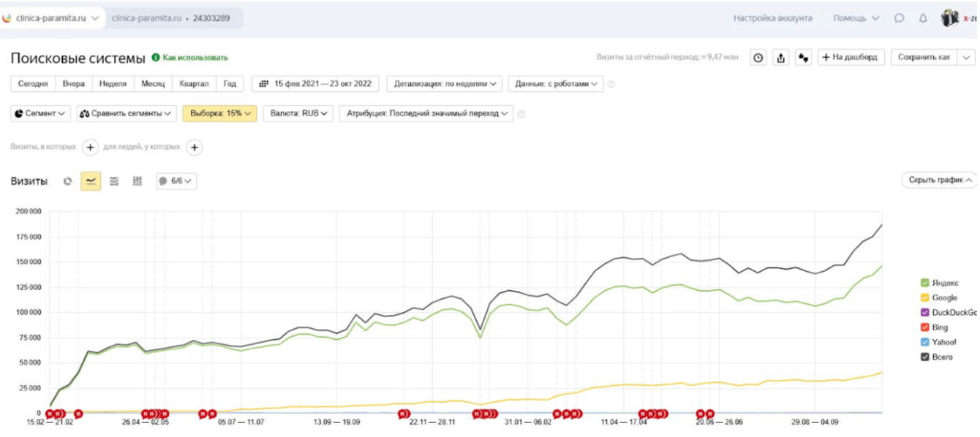Screen dimensions: 980x437
Task: Click the chart annotations icon
Action: coord(804,58)
